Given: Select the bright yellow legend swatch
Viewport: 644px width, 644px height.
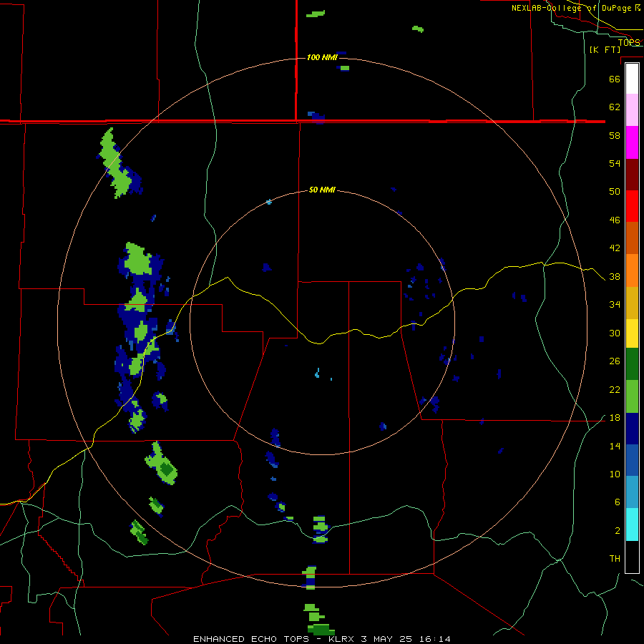Looking at the screenshot, I should point(632,333).
